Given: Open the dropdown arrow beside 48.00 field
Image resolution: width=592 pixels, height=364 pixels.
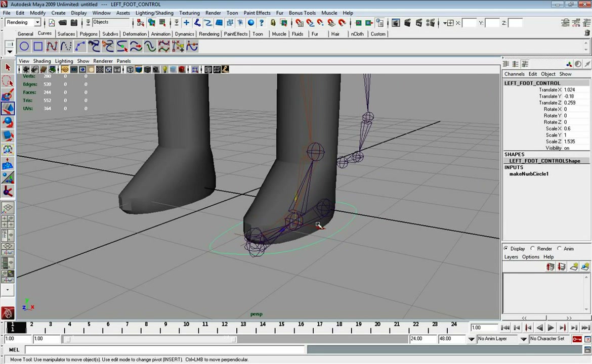Looking at the screenshot, I should (471, 339).
